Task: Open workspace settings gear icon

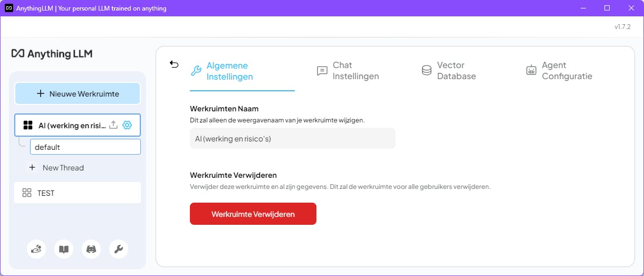Action: click(x=127, y=125)
